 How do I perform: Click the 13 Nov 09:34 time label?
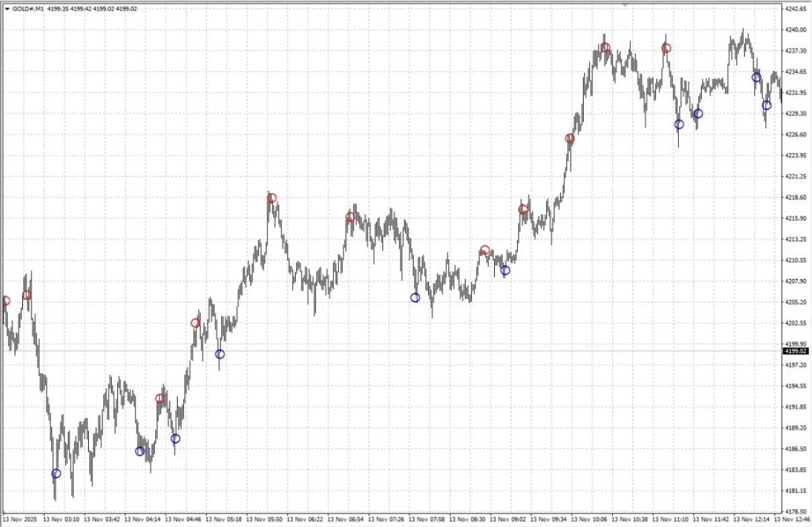(549, 520)
